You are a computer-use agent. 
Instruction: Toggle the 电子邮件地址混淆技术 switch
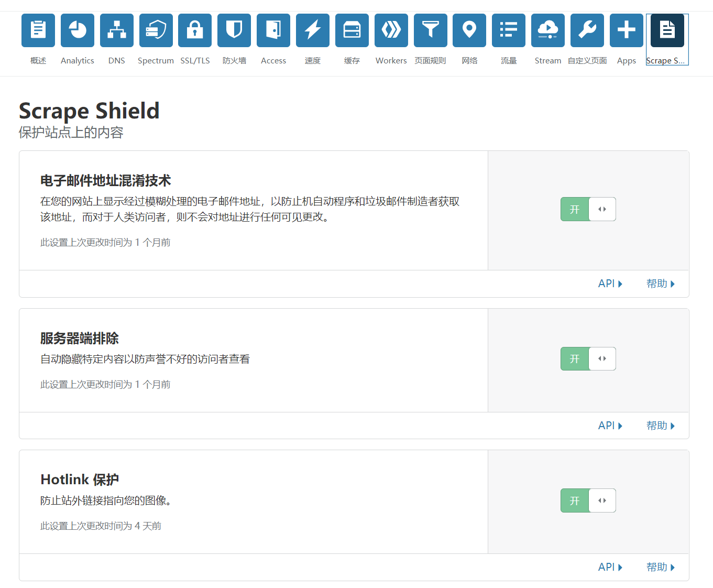pos(588,209)
